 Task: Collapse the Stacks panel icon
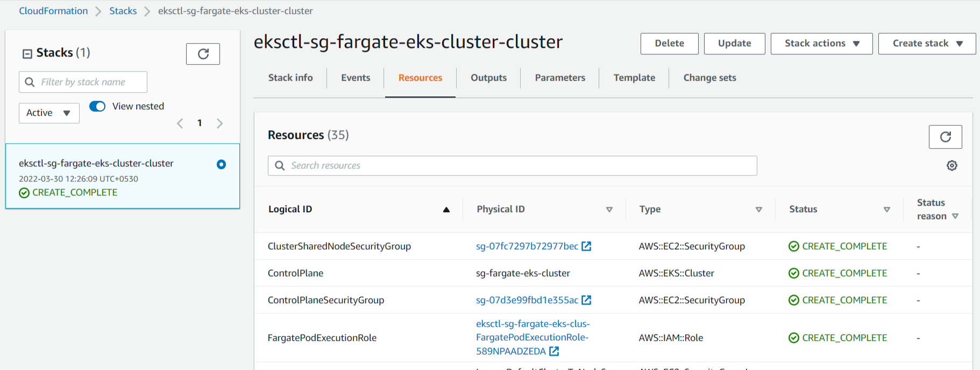pyautogui.click(x=27, y=53)
